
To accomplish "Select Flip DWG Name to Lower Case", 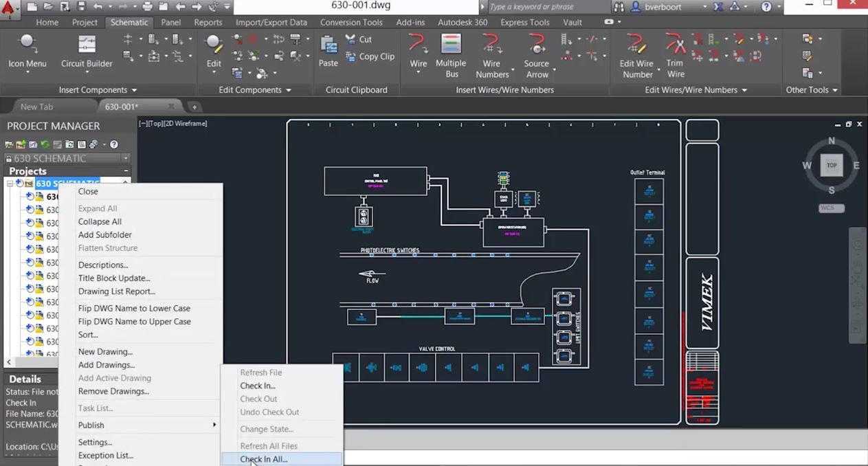I will tap(134, 308).
